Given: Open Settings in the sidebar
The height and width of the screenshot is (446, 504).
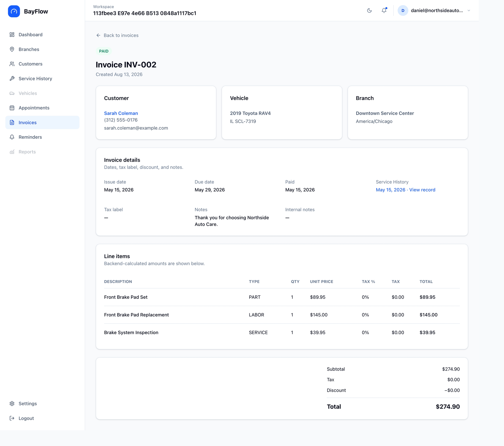Looking at the screenshot, I should click(42, 404).
